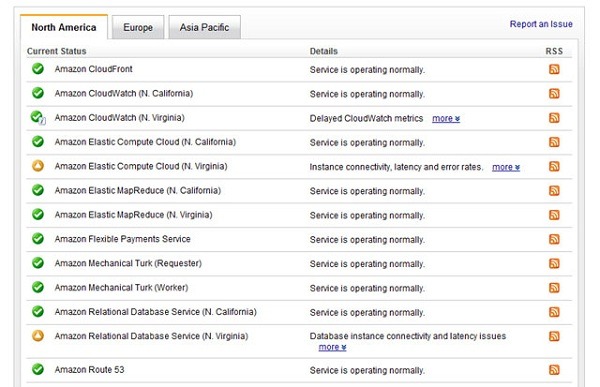Open RSS feed for Mechanical Turk Worker

554,288
